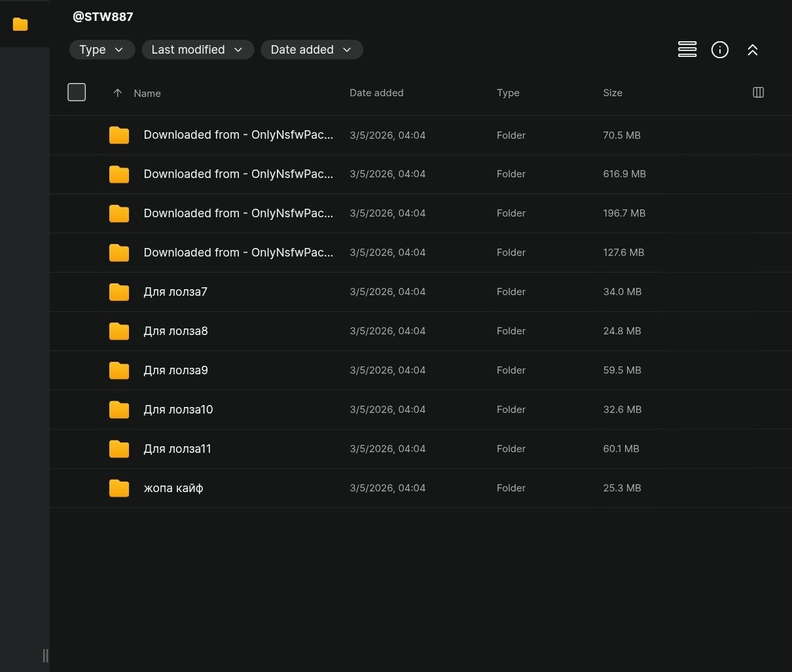The image size is (792, 672).
Task: Click the ascending sort arrow beside Name
Action: pyautogui.click(x=118, y=93)
